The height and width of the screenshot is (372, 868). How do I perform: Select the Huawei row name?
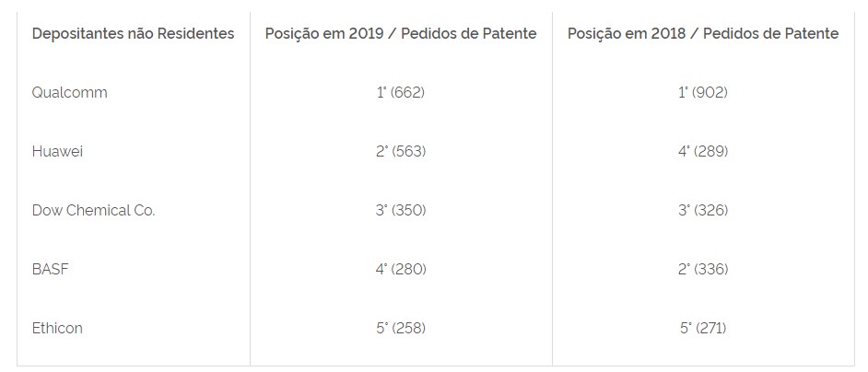57,151
